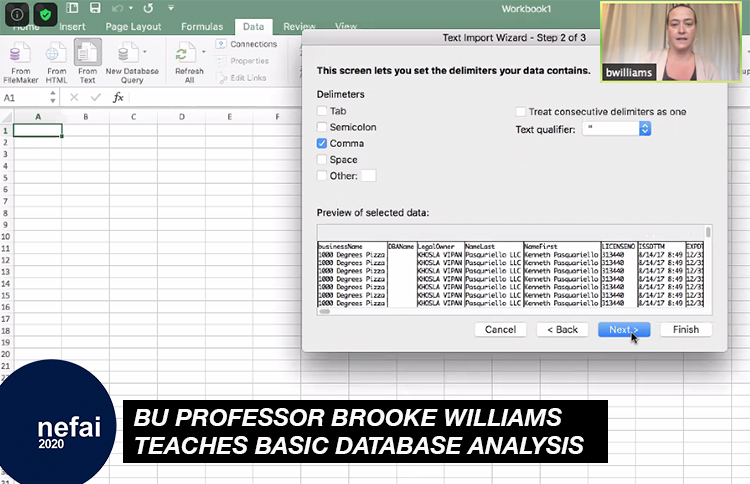
Task: Click the From FileMaker import icon
Action: click(19, 53)
